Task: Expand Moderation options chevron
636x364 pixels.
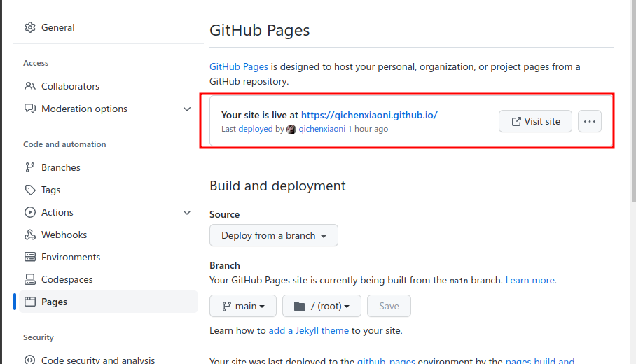Action: 187,109
